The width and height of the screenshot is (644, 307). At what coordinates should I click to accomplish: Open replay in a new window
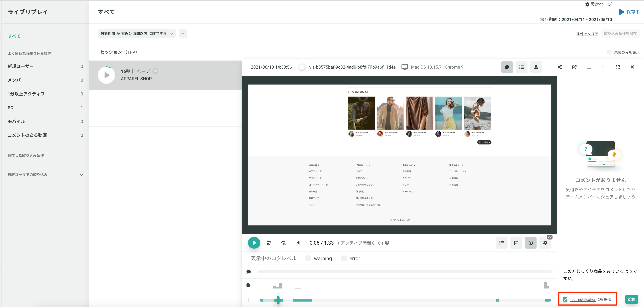(574, 67)
